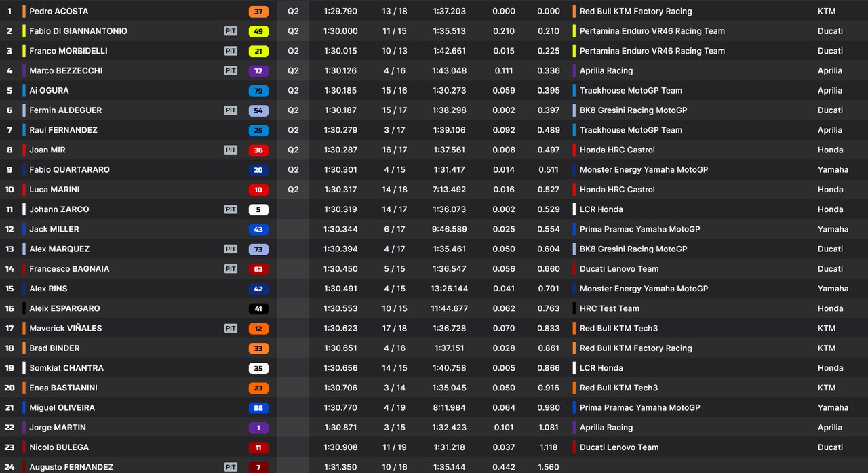Click position number 12 for Jack Miller
This screenshot has width=868, height=473.
coord(9,229)
